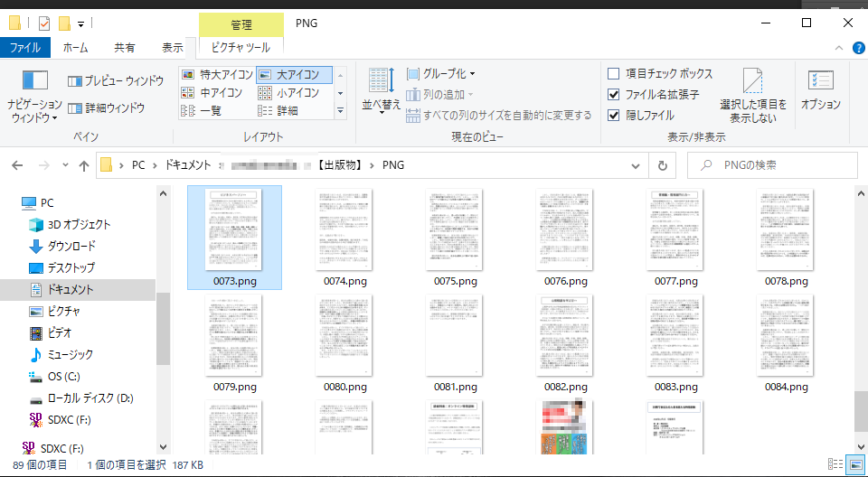868x477 pixels.
Task: Uncheck File Name Extensions (ファイル名拡張子)
Action: (x=614, y=94)
